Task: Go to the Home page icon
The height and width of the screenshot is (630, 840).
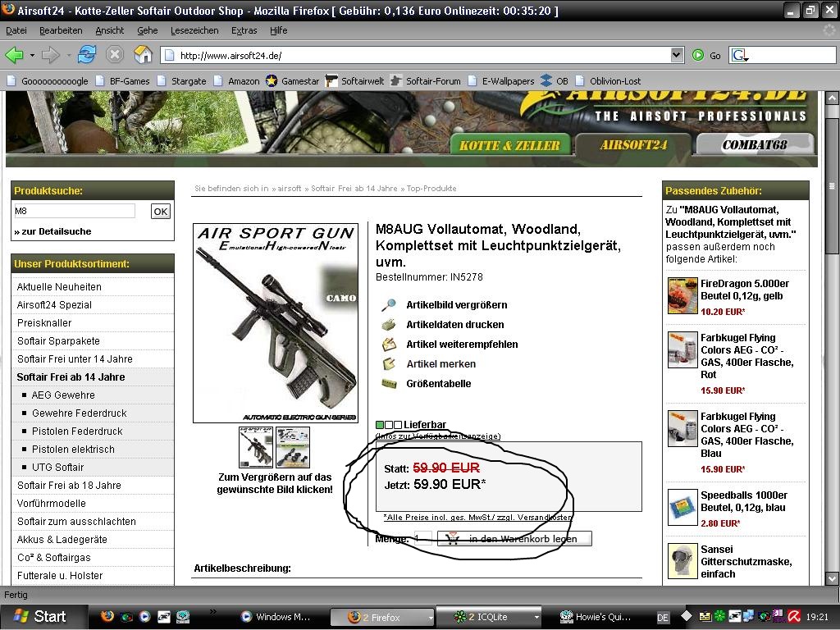Action: coord(143,54)
